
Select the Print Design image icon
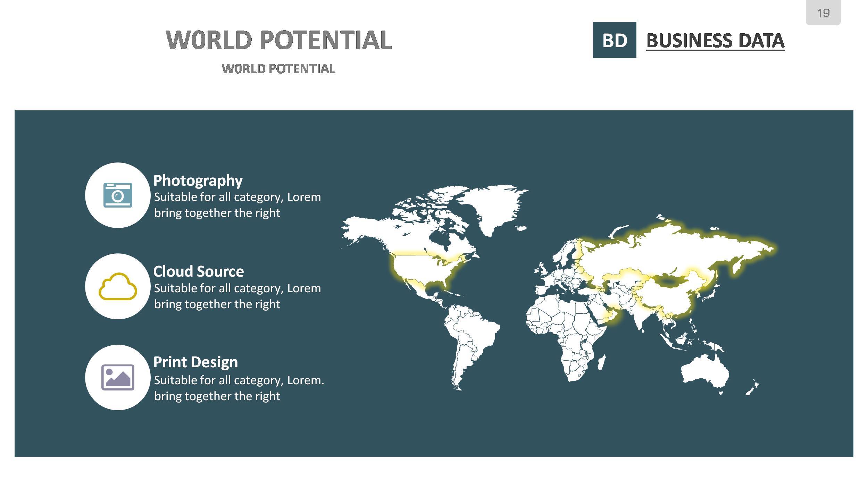pos(118,378)
